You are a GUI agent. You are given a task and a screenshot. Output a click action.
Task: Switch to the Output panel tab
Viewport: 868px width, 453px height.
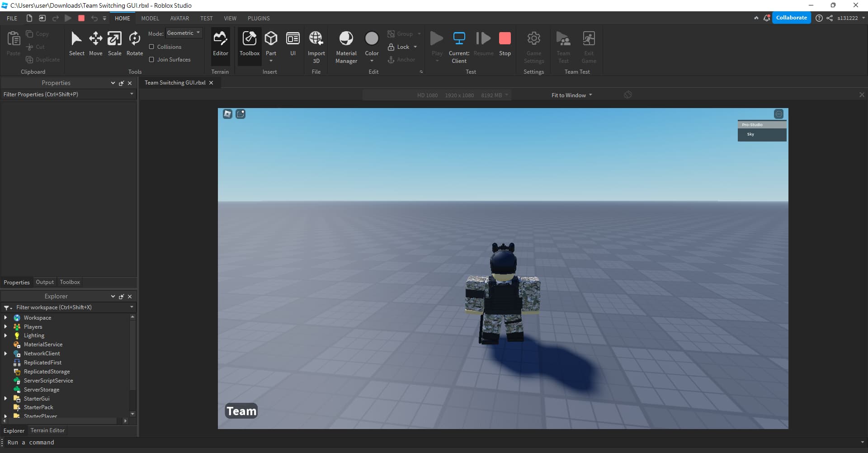pos(45,282)
